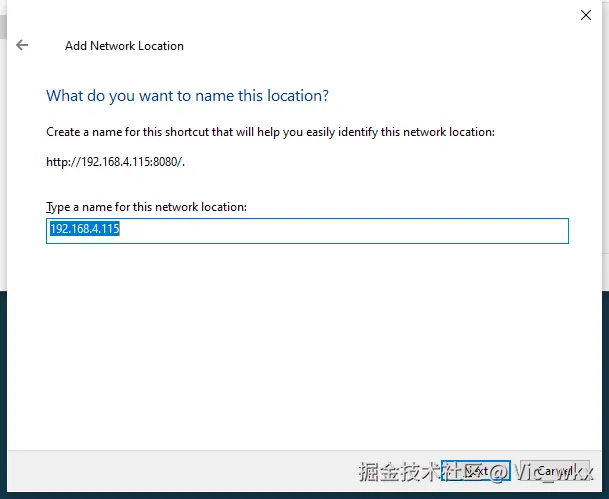Click the dark background strip below the dialog
Screen dimensions: 609x499
(x=300, y=494)
